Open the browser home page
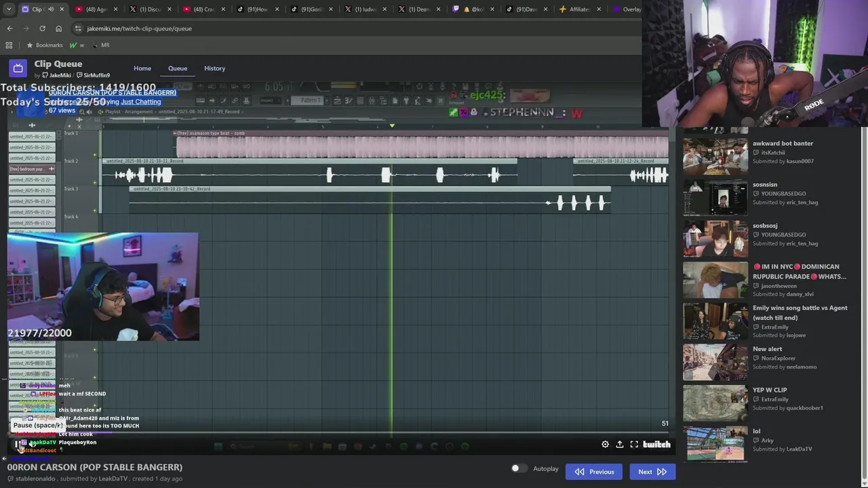 click(58, 28)
